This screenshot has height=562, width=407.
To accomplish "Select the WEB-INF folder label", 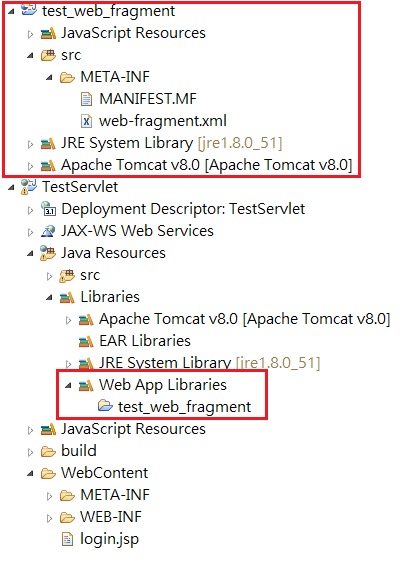I will click(x=111, y=517).
